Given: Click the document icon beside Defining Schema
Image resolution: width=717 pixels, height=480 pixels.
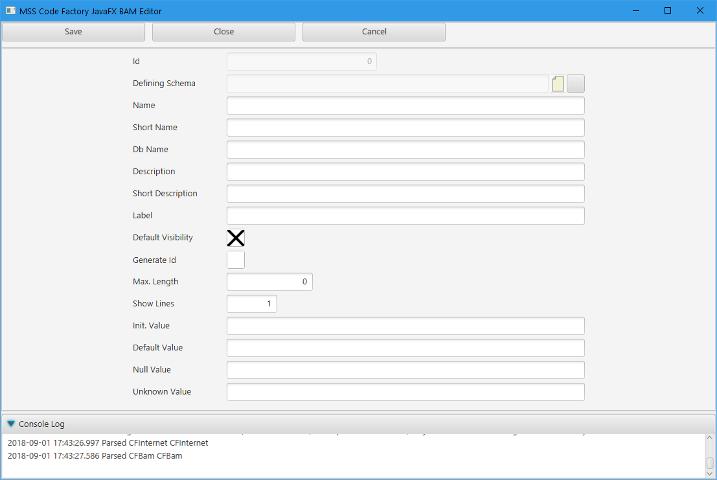Looking at the screenshot, I should 558,84.
